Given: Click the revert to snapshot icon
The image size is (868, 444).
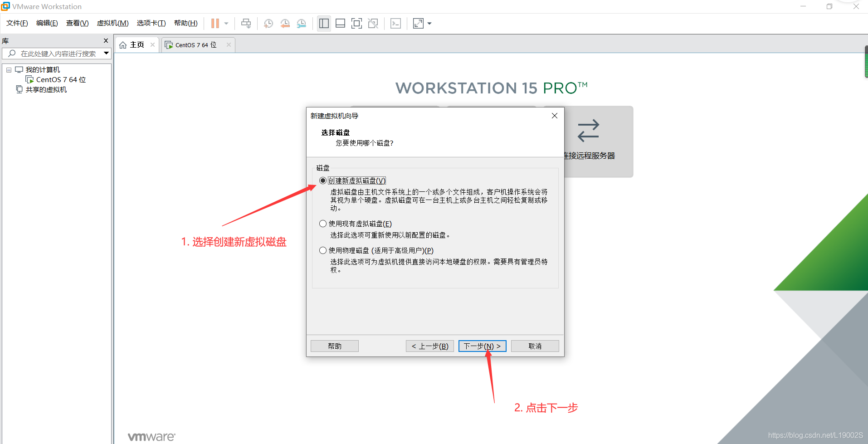Looking at the screenshot, I should point(285,23).
